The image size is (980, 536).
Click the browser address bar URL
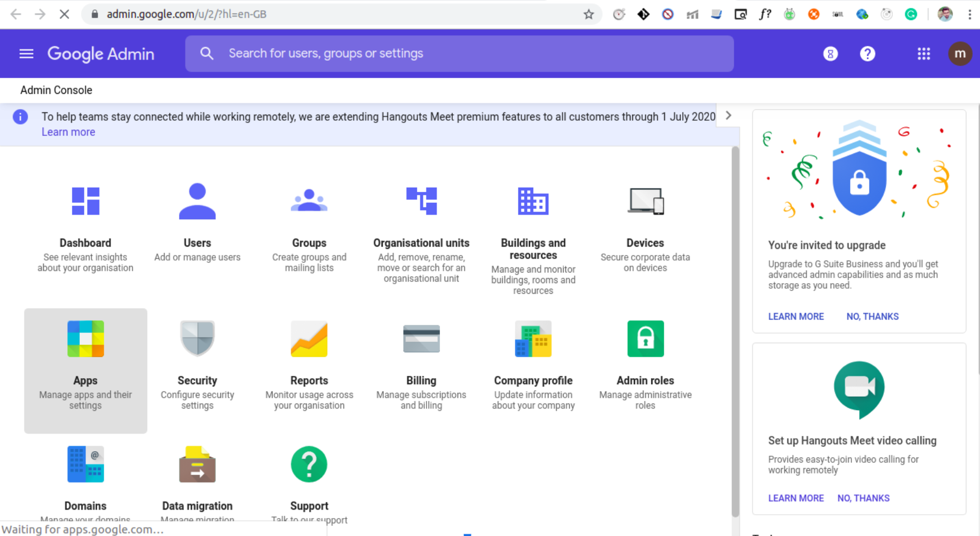click(187, 14)
